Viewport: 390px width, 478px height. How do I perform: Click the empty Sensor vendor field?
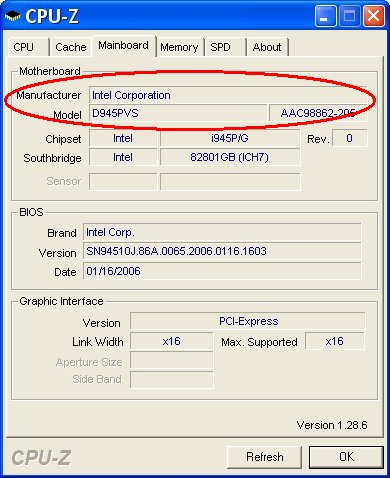click(x=123, y=182)
